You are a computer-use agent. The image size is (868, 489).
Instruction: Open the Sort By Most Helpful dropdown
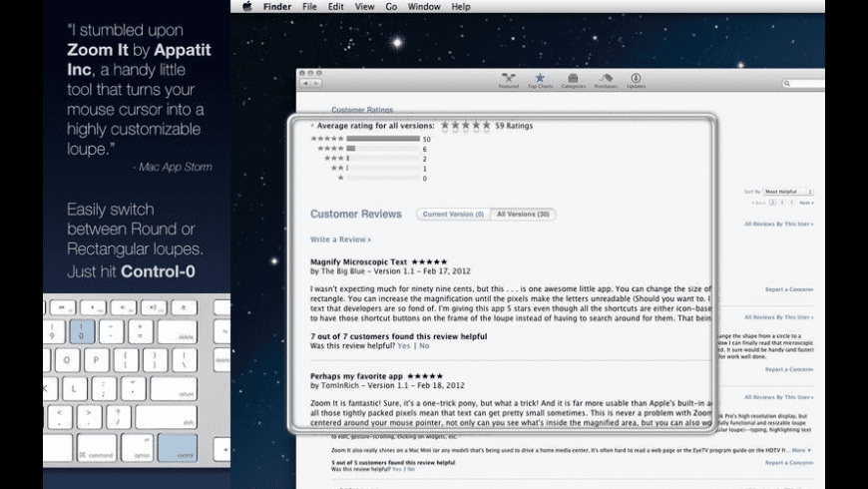pos(788,192)
